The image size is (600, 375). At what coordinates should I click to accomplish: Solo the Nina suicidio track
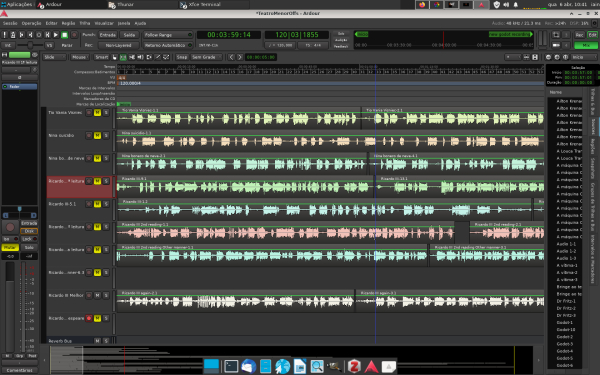tap(106, 135)
